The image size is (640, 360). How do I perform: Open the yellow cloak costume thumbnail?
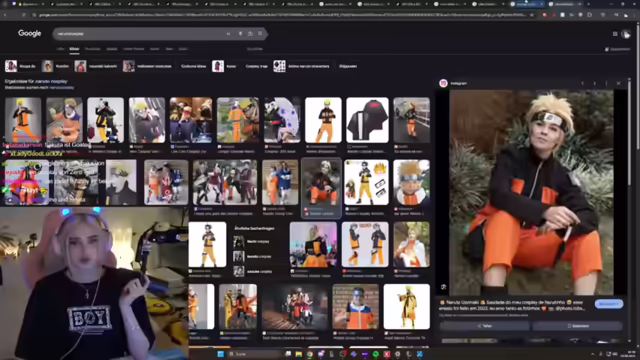pos(407,307)
